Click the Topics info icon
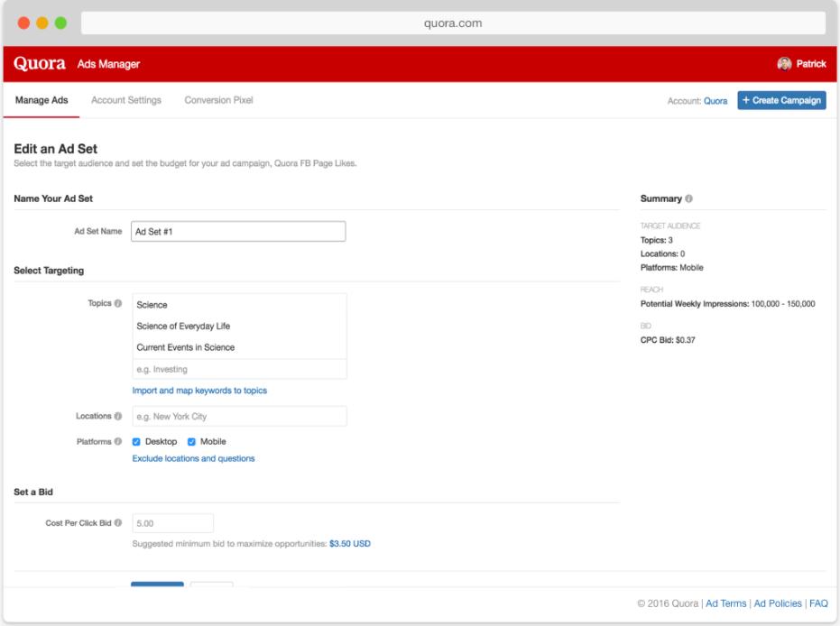 coord(118,303)
